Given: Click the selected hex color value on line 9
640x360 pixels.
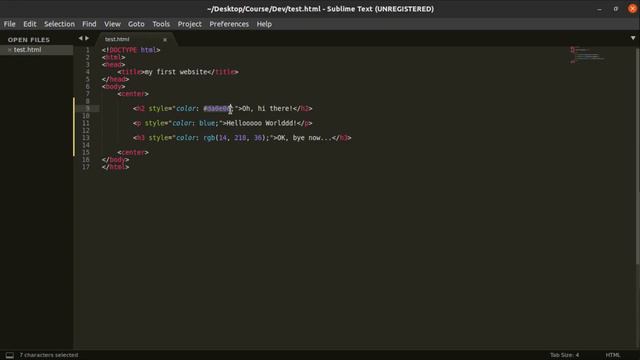Looking at the screenshot, I should 218,109.
